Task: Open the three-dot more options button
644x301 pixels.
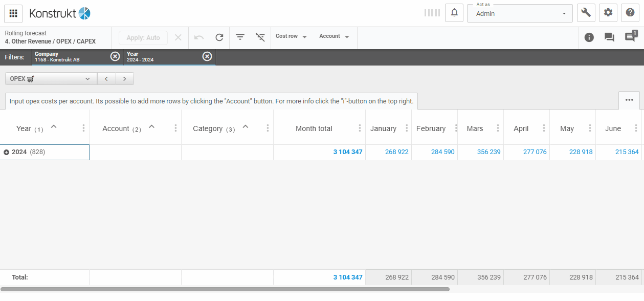Action: coord(629,100)
